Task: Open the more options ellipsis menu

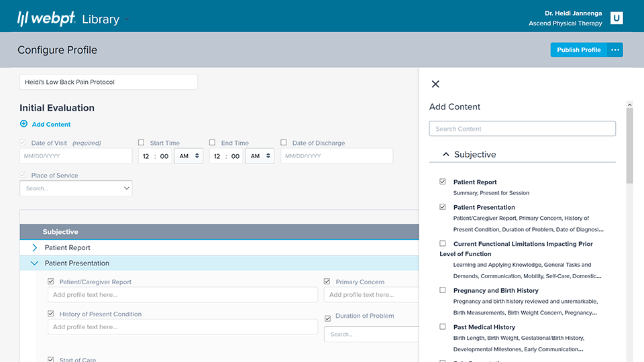Action: pos(615,50)
